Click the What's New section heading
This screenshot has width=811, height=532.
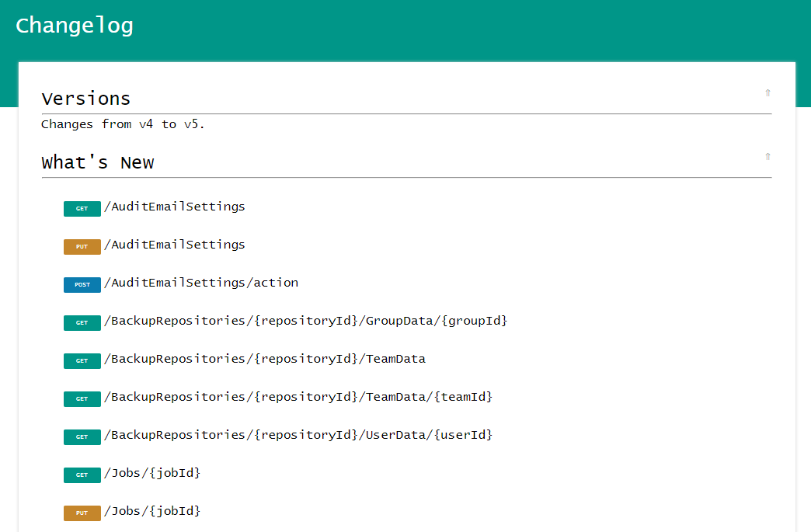[98, 162]
